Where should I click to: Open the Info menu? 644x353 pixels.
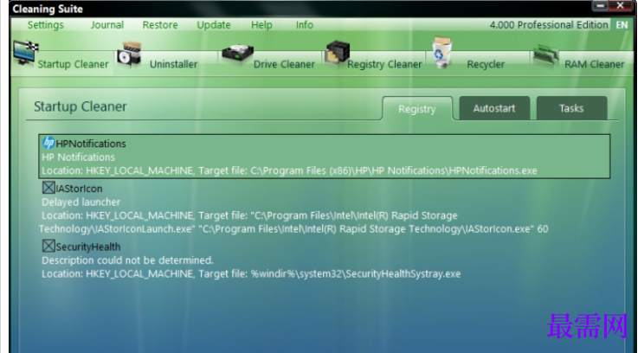[x=305, y=25]
